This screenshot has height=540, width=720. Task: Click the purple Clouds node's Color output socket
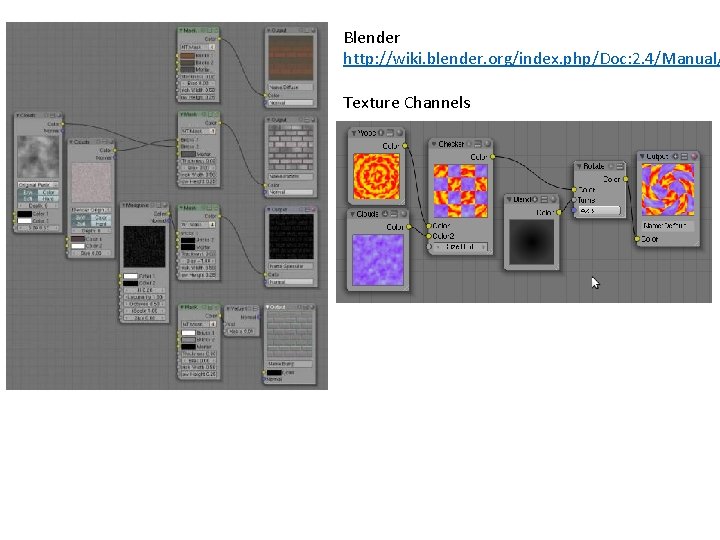click(x=409, y=227)
